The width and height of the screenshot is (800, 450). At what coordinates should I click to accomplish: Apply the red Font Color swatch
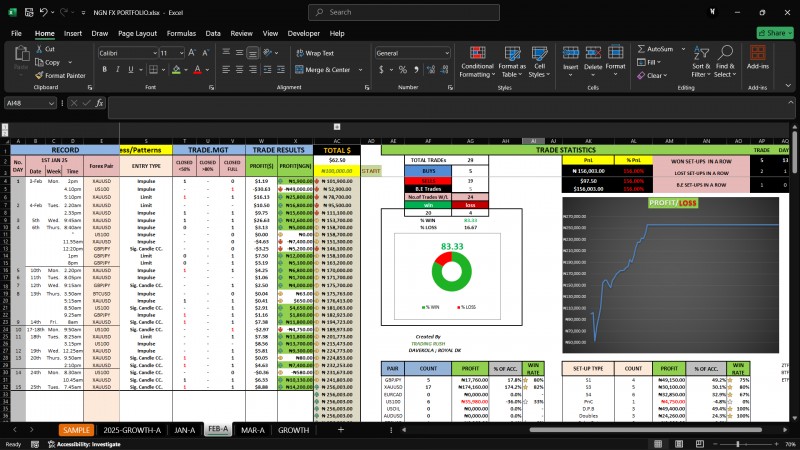(197, 69)
